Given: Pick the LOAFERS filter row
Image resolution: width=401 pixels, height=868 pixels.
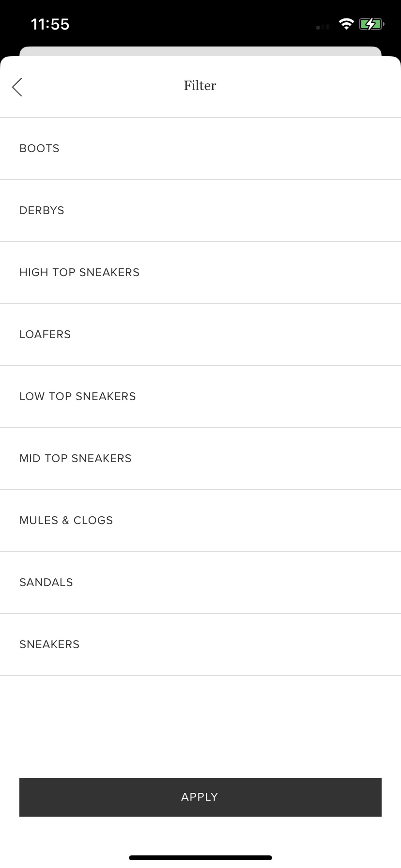Looking at the screenshot, I should click(200, 335).
